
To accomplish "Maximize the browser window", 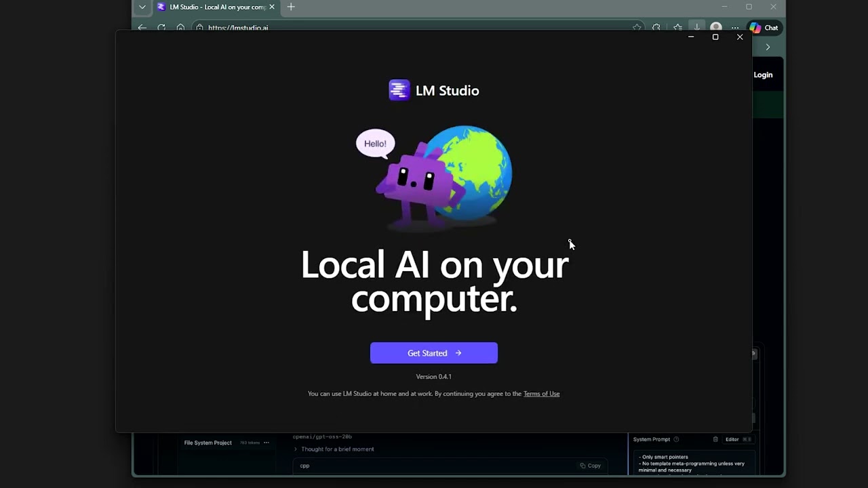I will point(749,7).
